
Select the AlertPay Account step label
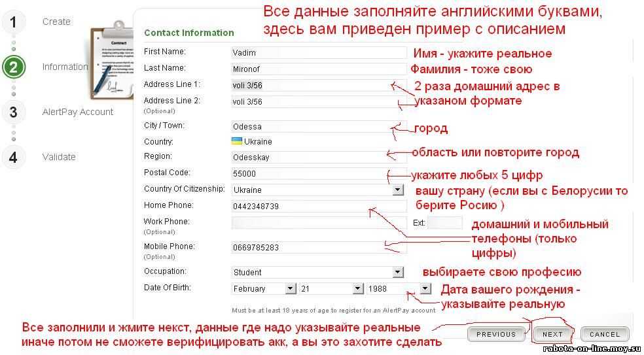point(78,112)
